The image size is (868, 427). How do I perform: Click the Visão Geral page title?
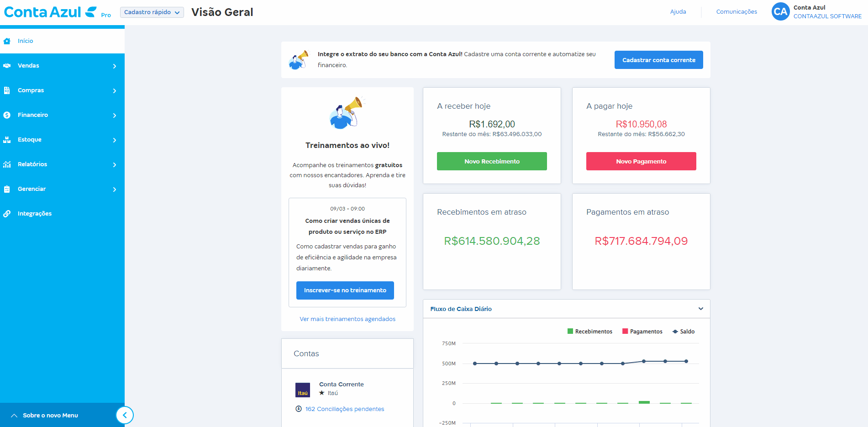click(222, 12)
